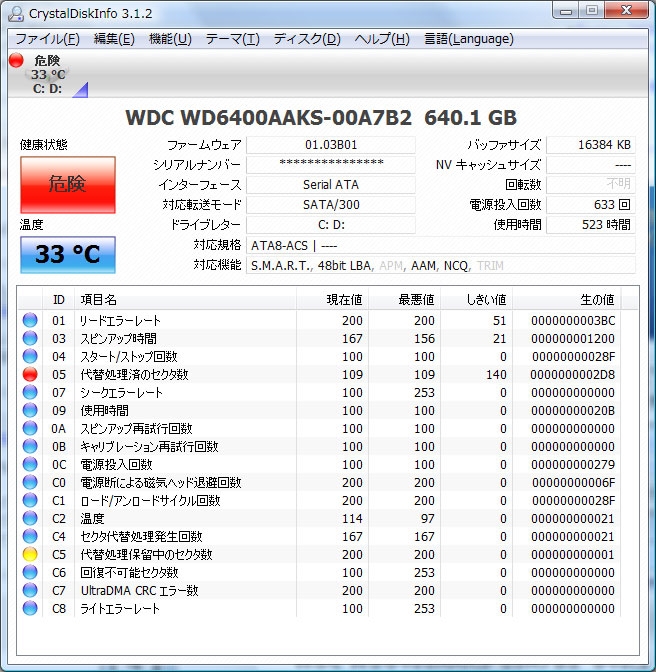Click the ATA8-ACS standard field

pos(440,246)
